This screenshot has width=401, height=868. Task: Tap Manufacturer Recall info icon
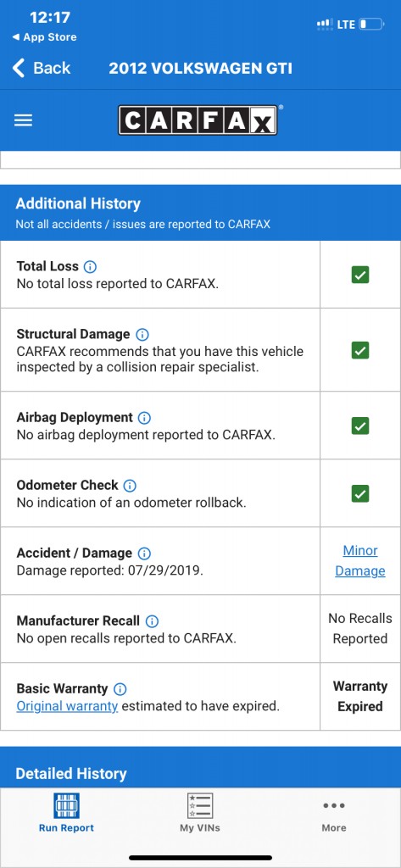tap(152, 621)
